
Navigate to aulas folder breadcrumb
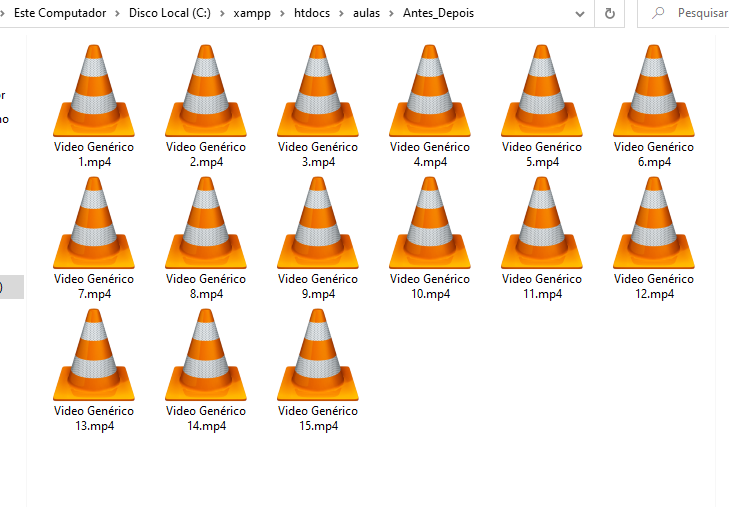366,13
